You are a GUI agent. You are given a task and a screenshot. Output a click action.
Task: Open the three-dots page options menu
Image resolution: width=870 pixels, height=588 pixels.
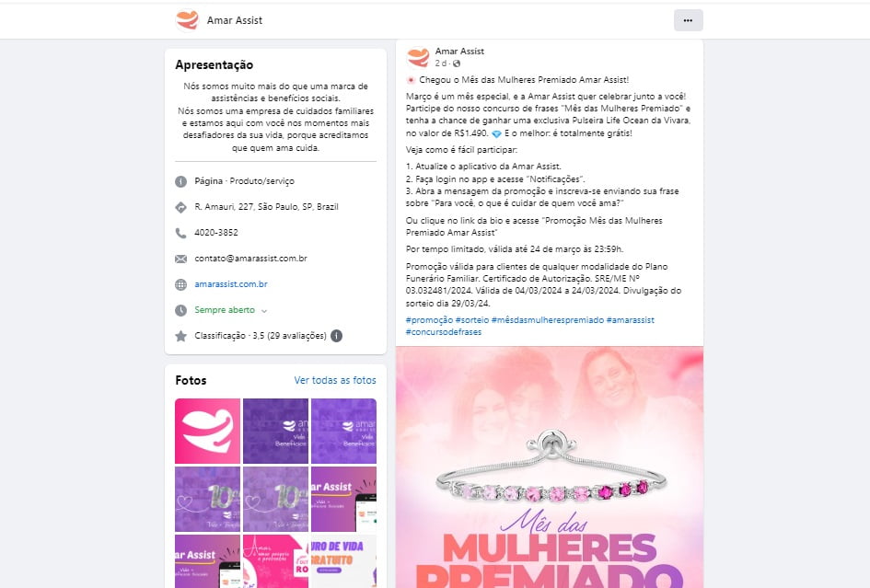[688, 20]
